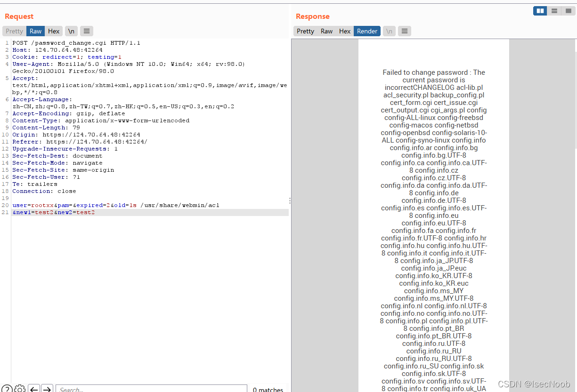577x392 pixels.
Task: Switch Request view to Pretty tab
Action: (14, 31)
